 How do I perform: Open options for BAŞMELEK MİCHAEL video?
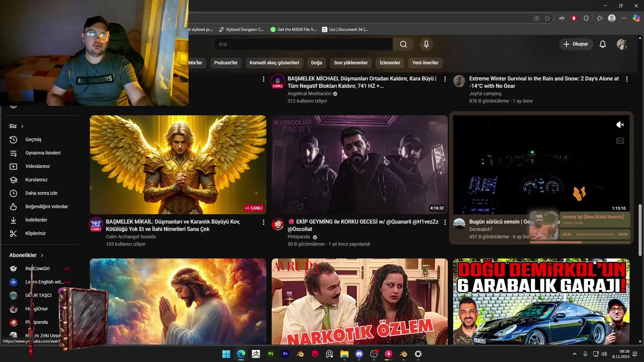445,79
